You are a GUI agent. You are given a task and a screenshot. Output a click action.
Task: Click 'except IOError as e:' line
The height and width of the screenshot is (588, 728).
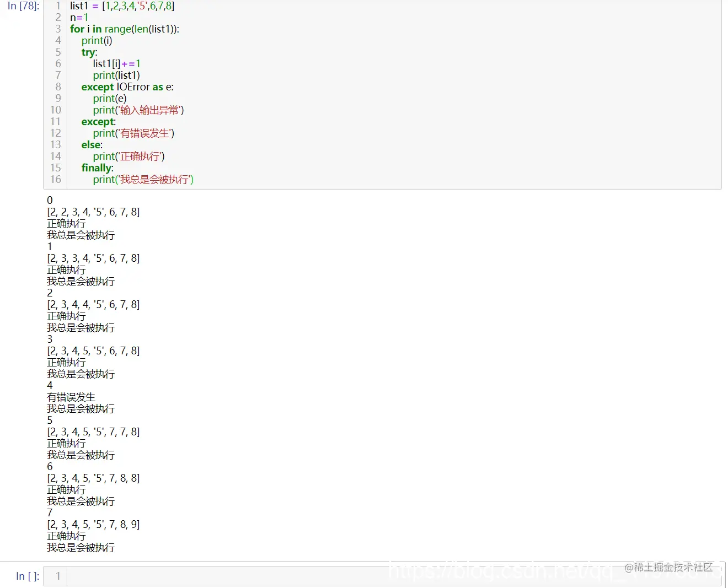tap(127, 87)
